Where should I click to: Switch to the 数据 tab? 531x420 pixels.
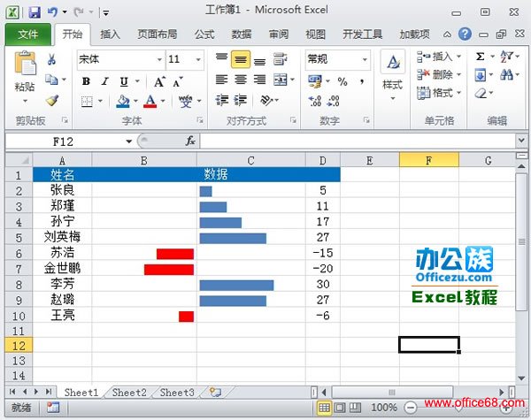(x=242, y=34)
